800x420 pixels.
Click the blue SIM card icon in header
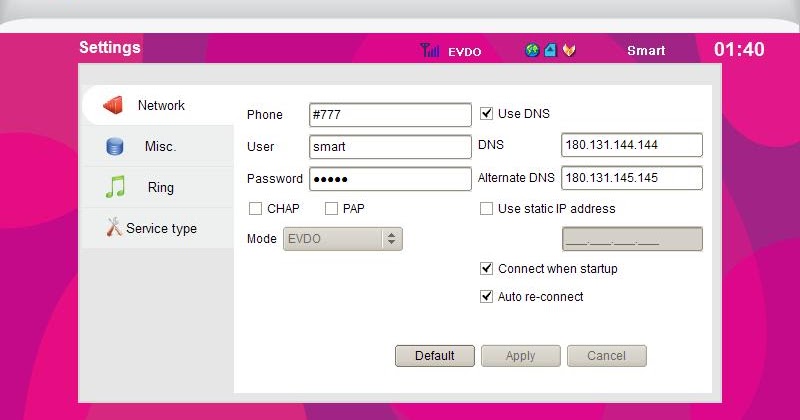550,50
